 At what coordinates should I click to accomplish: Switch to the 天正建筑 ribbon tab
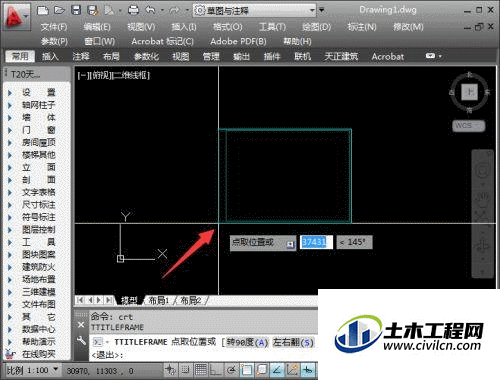(341, 56)
